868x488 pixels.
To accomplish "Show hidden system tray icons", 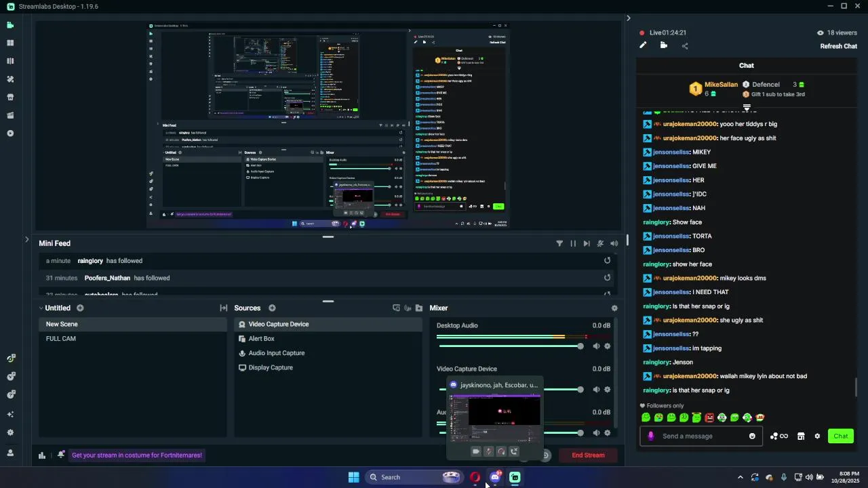I will 740,477.
